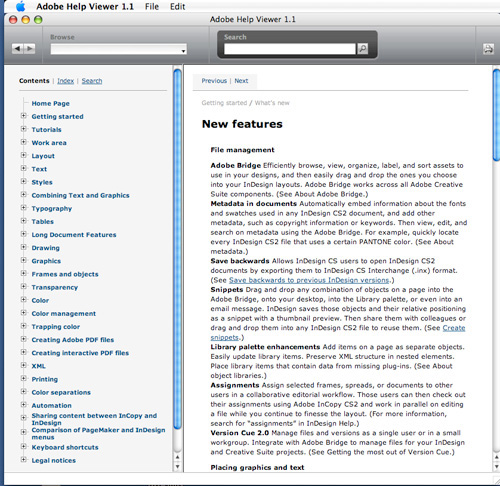Image resolution: width=500 pixels, height=486 pixels.
Task: Expand the Keyboard shortcuts tree node
Action: point(23,446)
